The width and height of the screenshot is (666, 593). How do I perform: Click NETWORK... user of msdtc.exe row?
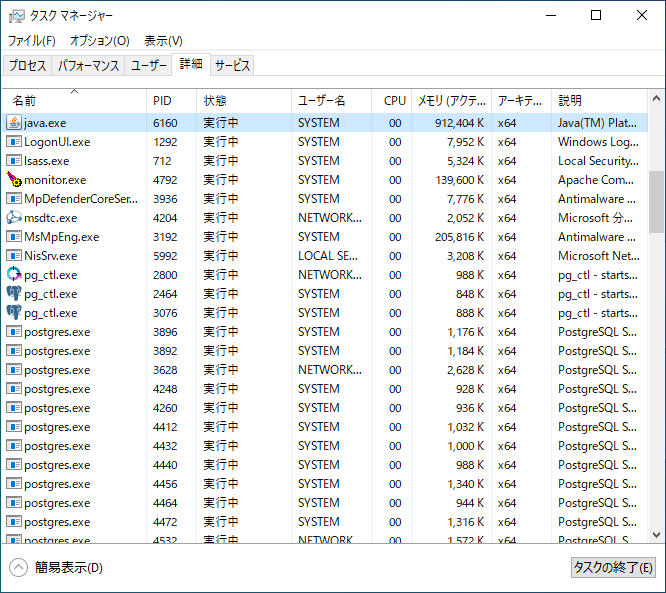point(330,217)
